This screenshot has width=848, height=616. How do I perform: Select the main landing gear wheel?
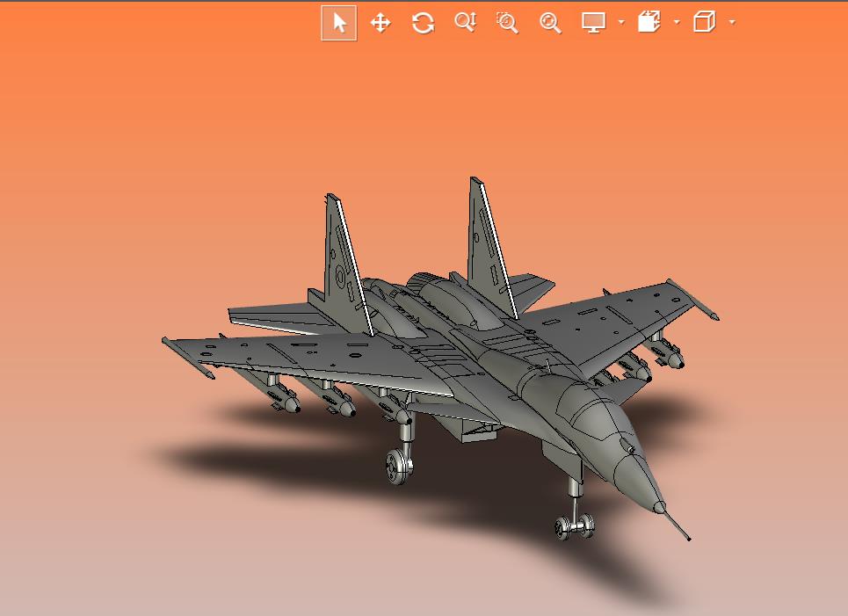click(398, 466)
